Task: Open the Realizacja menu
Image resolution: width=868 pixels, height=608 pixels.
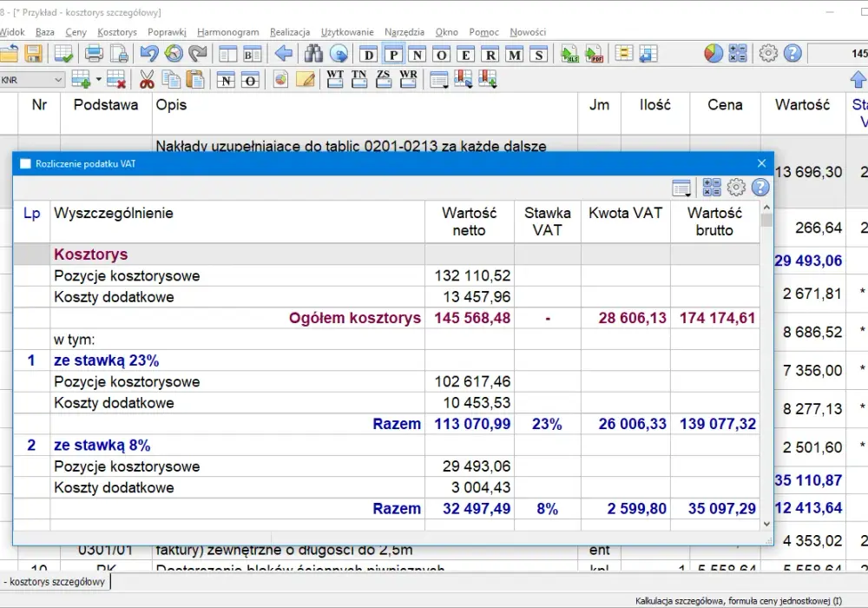Action: pos(290,32)
